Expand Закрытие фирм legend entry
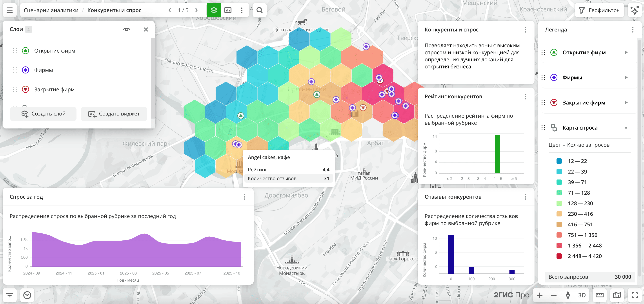 click(626, 103)
